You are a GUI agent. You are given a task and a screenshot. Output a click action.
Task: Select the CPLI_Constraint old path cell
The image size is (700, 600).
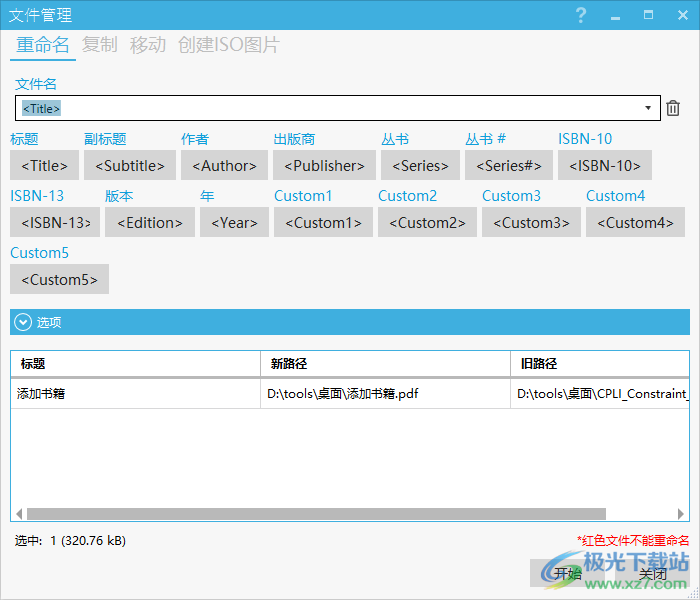600,394
